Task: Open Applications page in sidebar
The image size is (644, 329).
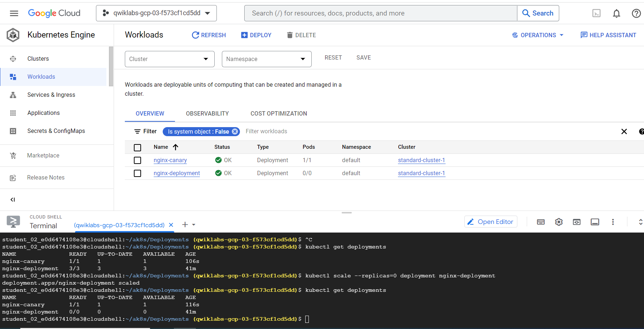Action: (x=54, y=113)
